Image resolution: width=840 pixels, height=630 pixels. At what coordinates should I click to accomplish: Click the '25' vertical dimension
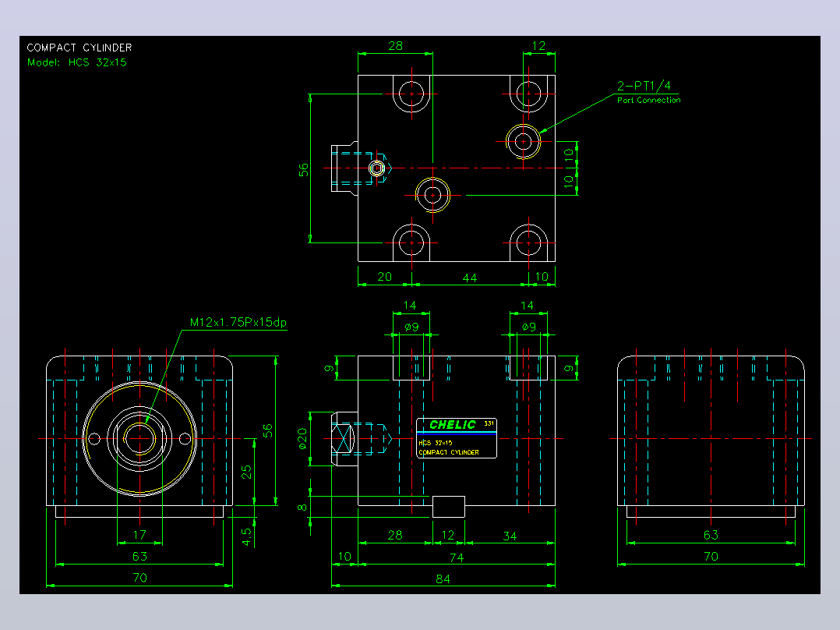tap(246, 472)
